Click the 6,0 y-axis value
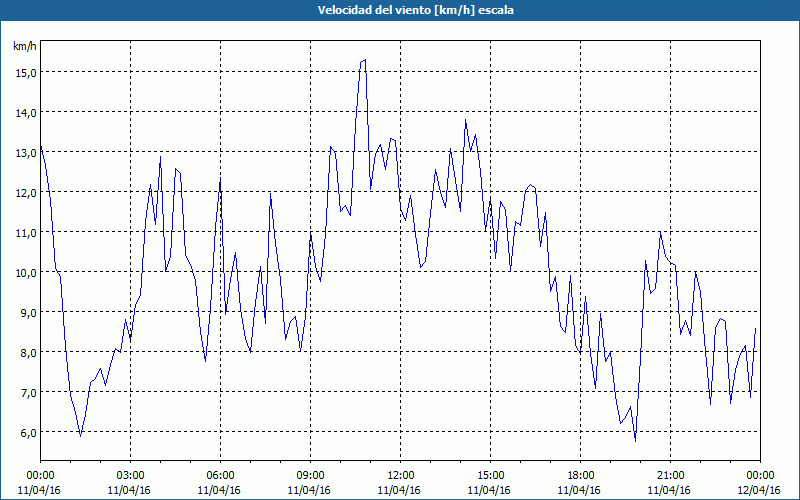The image size is (800, 500). (29, 433)
